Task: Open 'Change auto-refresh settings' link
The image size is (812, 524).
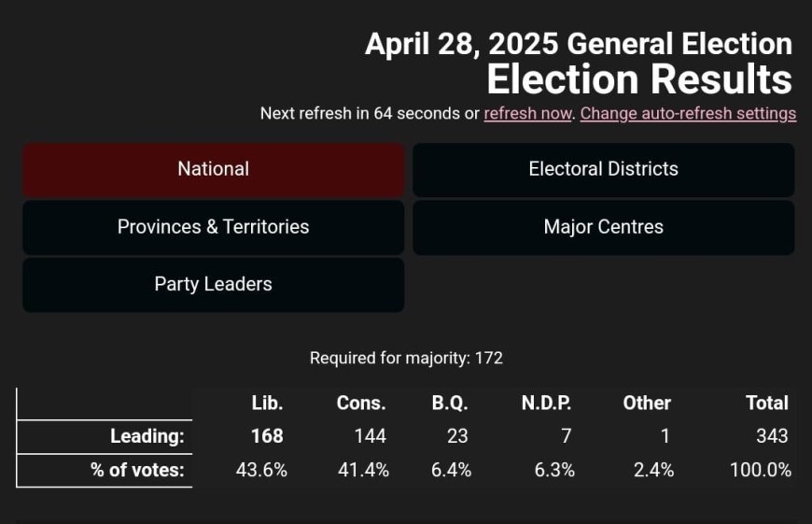Action: [x=688, y=113]
